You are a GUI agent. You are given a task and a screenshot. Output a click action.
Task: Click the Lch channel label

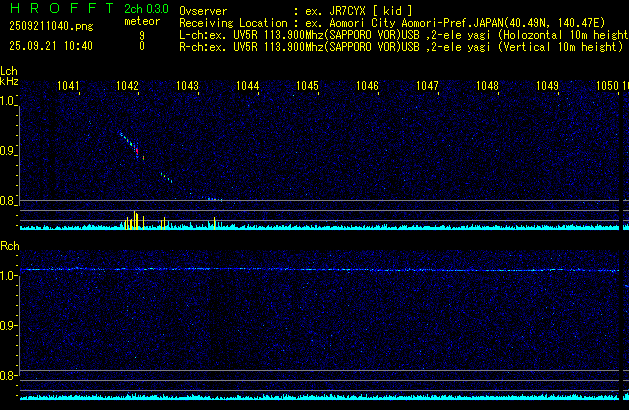click(x=9, y=71)
